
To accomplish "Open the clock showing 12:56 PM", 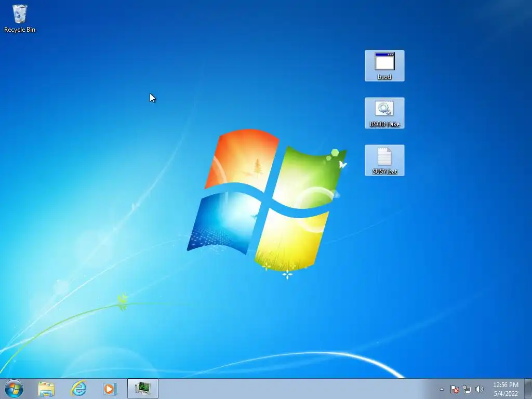I will pos(506,389).
